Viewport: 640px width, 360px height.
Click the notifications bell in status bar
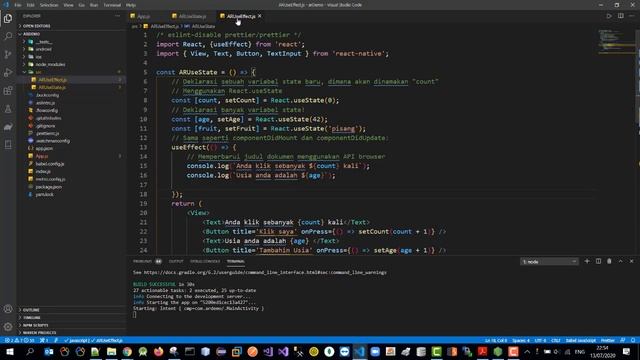[x=633, y=340]
